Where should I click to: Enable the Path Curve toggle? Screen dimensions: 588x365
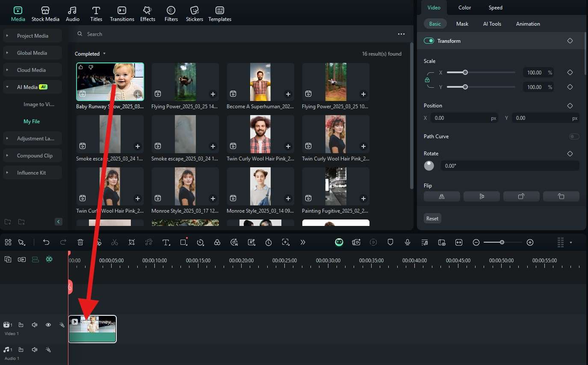[574, 137]
